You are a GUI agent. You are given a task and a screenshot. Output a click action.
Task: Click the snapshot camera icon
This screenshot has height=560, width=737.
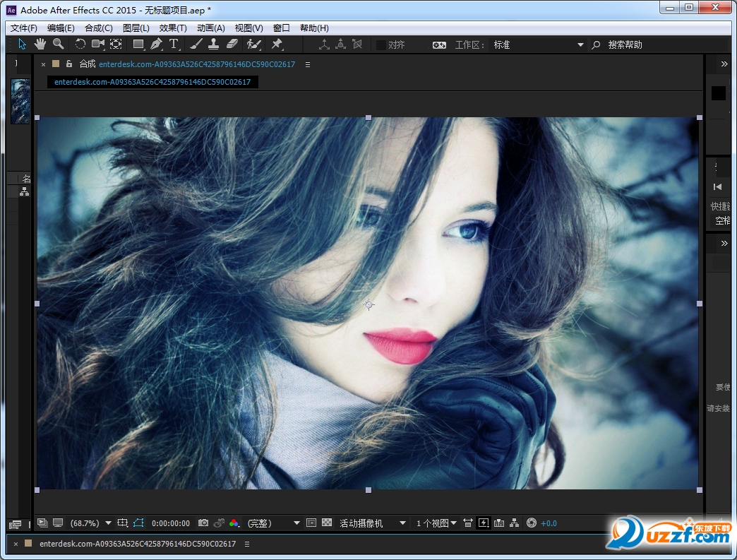click(x=203, y=523)
